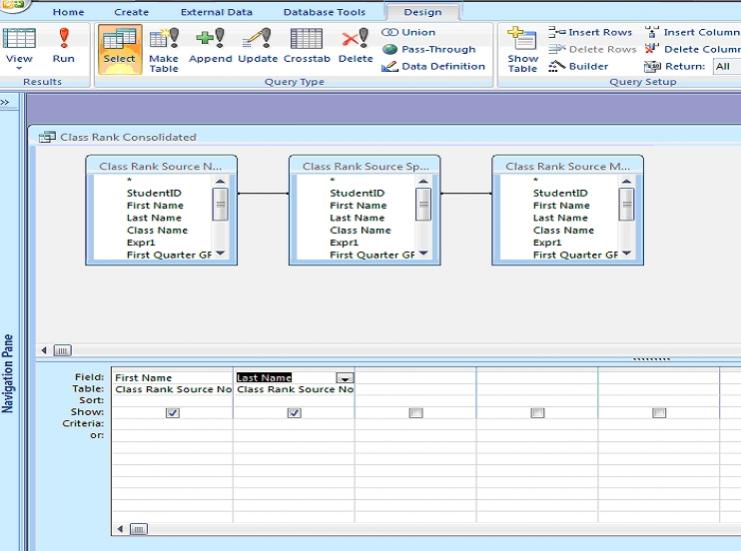Click the empty Field cell in third column
Viewport: 741px width, 551px height.
click(x=415, y=378)
